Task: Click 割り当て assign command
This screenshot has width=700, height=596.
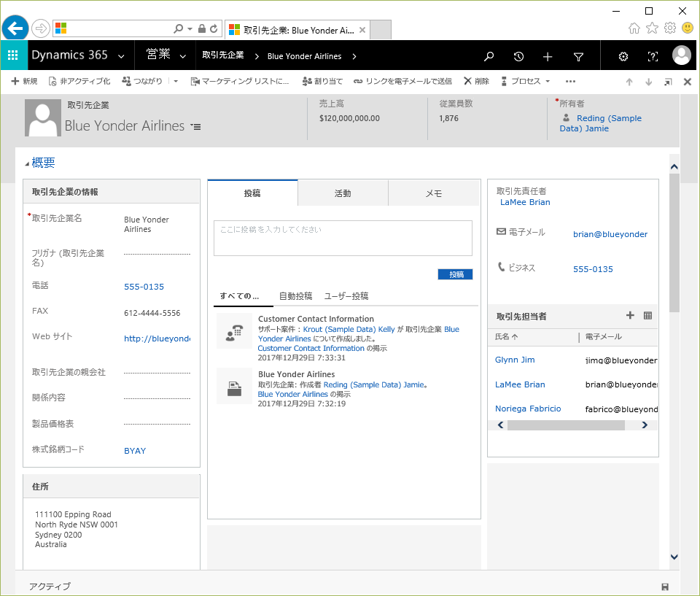Action: point(322,81)
